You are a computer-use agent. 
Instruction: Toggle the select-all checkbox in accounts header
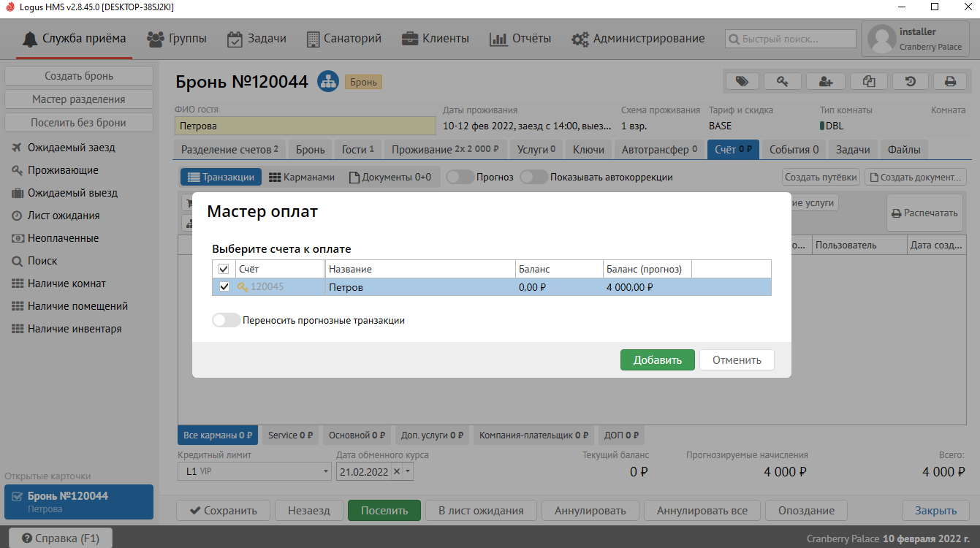point(224,270)
